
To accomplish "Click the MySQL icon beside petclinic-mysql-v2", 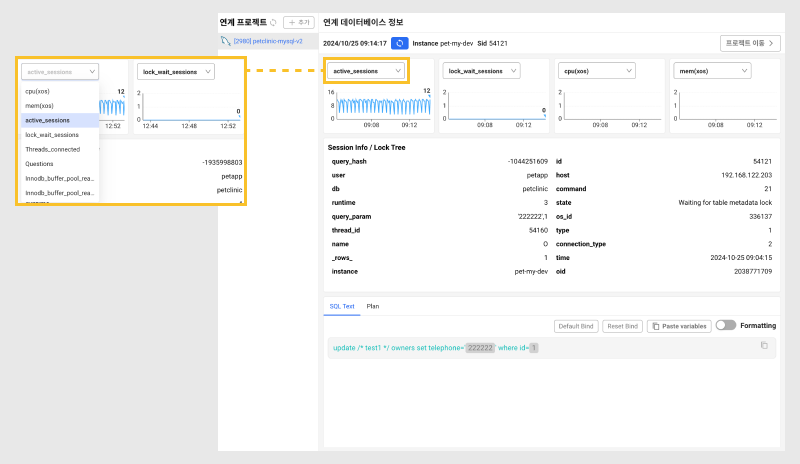I will coord(226,41).
